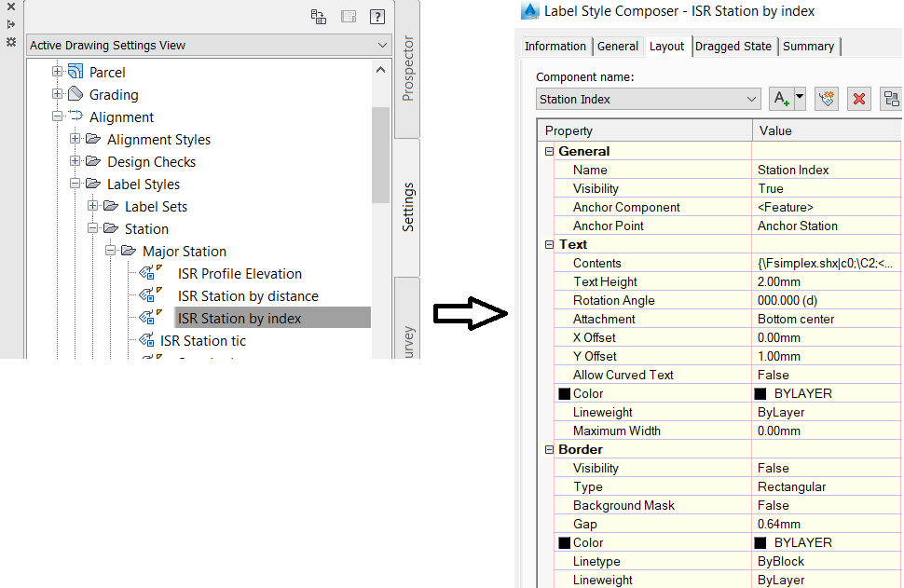Collapse the Major Station node
904x588 pixels.
111,251
